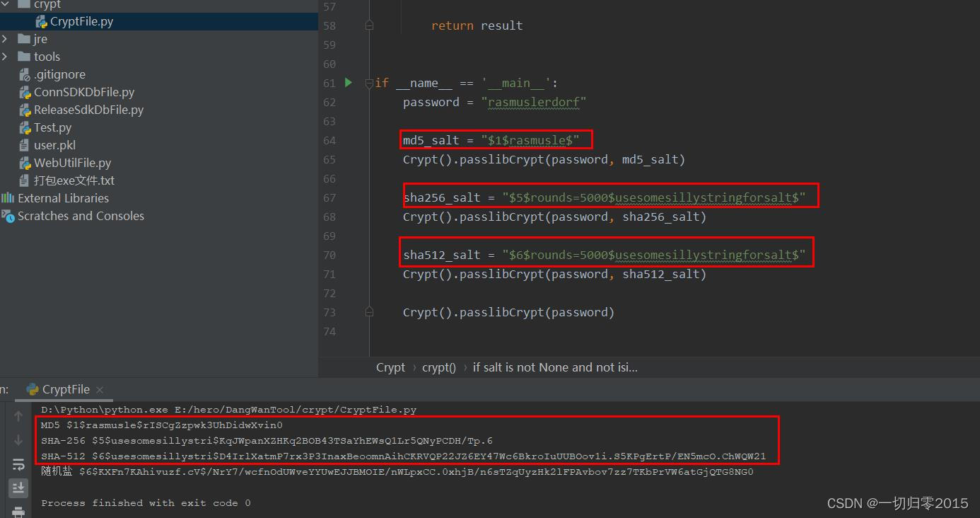The height and width of the screenshot is (518, 980).
Task: Select the run arrow next to line 61
Action: pyautogui.click(x=348, y=82)
